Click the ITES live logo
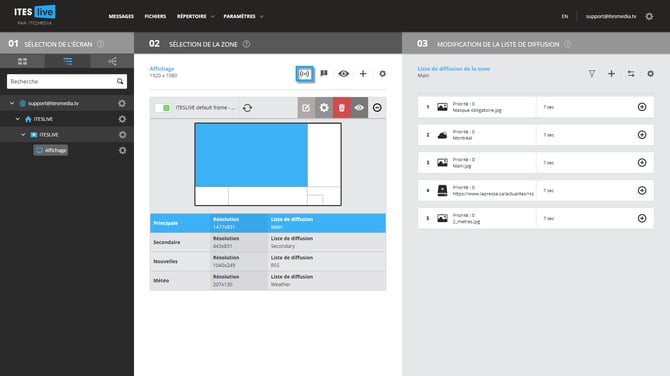Viewport: 670px width, 376px height. [x=35, y=15]
